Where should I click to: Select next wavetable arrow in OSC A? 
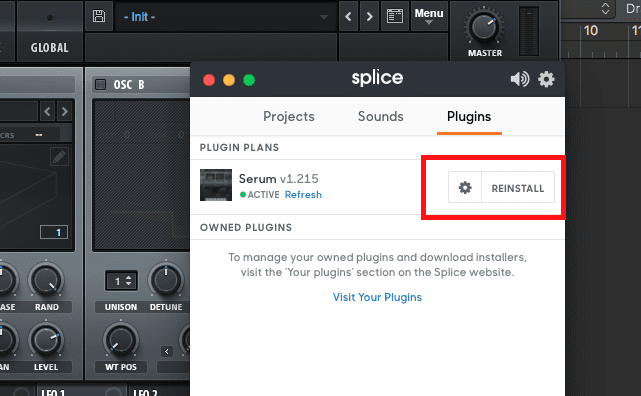pos(65,111)
